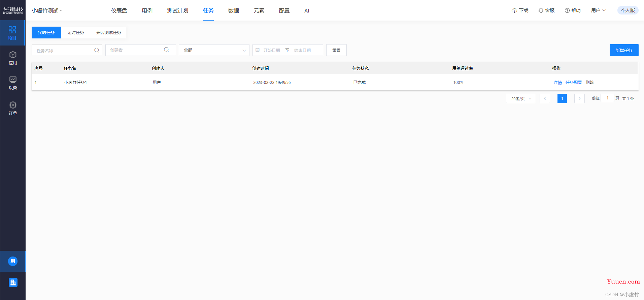Select page 1 pagination button
The width and height of the screenshot is (644, 300).
562,98
